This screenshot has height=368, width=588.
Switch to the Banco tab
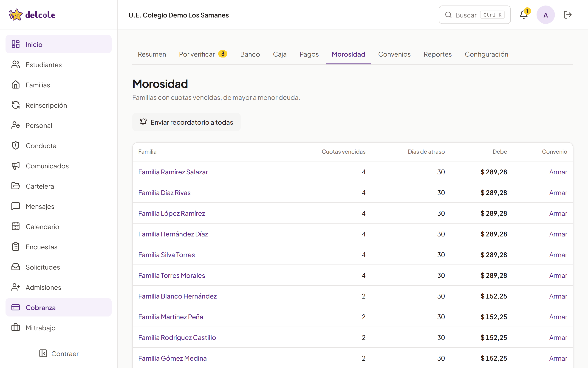250,54
